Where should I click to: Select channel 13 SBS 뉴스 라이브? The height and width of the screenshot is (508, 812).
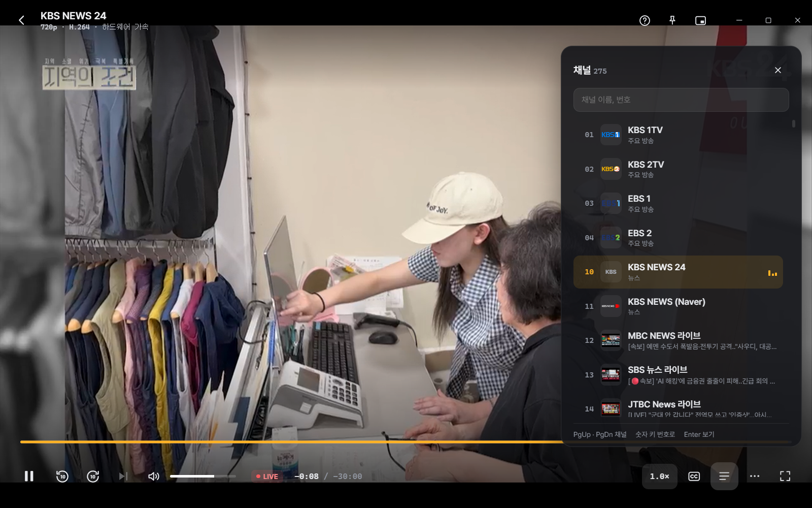pyautogui.click(x=678, y=375)
